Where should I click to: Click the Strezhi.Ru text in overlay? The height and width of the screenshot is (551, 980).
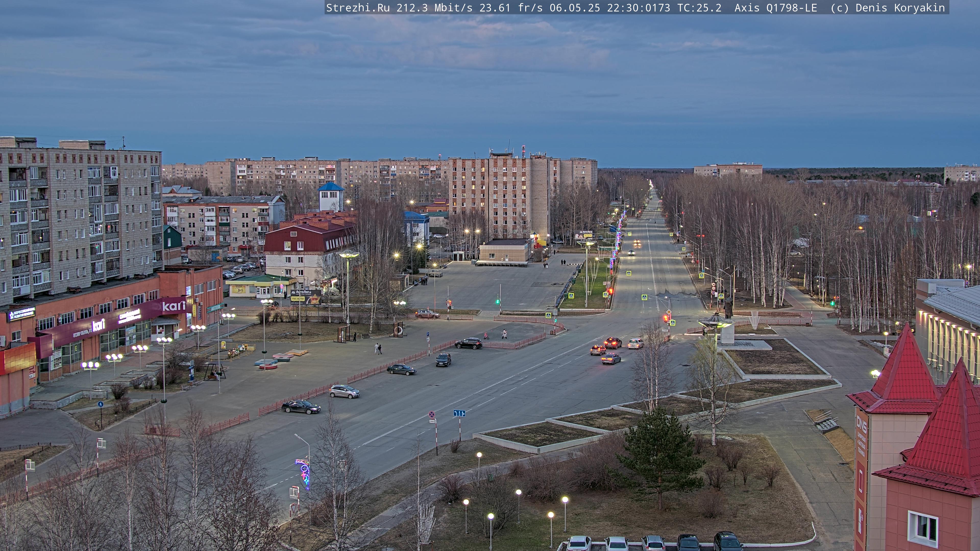click(358, 8)
